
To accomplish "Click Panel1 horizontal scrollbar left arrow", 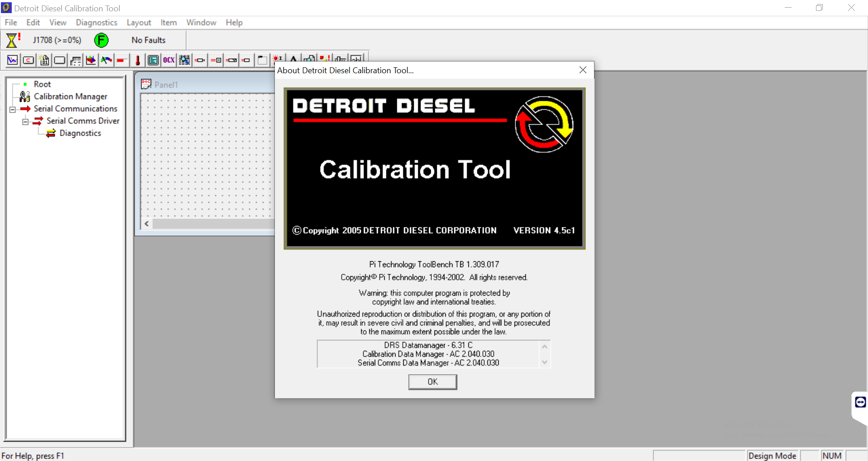I will [x=147, y=224].
